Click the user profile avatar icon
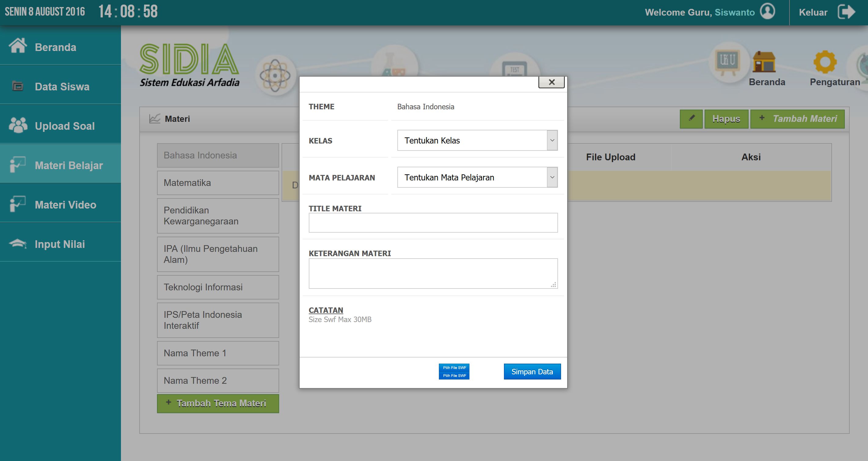The width and height of the screenshot is (868, 461). [x=767, y=12]
